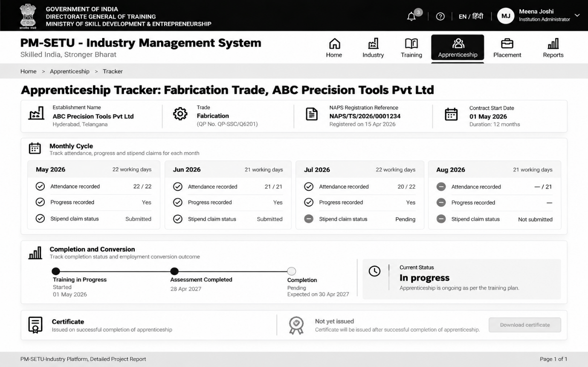Click the Not yet issued ribbon badge icon
Screen dimensions: 588x367
click(296, 326)
